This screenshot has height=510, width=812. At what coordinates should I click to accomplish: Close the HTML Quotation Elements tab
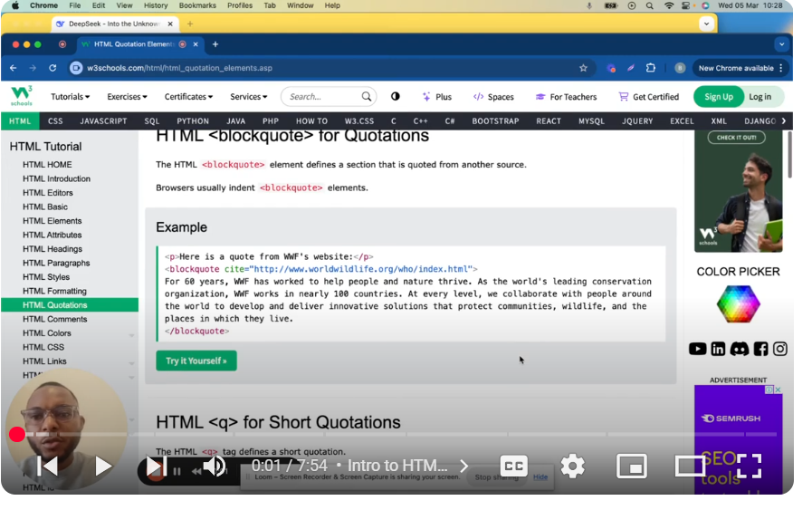point(196,44)
